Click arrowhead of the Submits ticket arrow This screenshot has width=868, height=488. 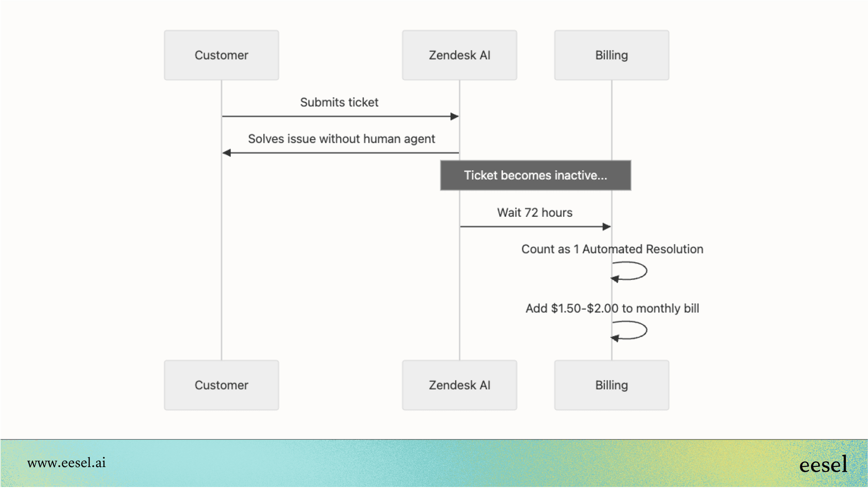(454, 117)
